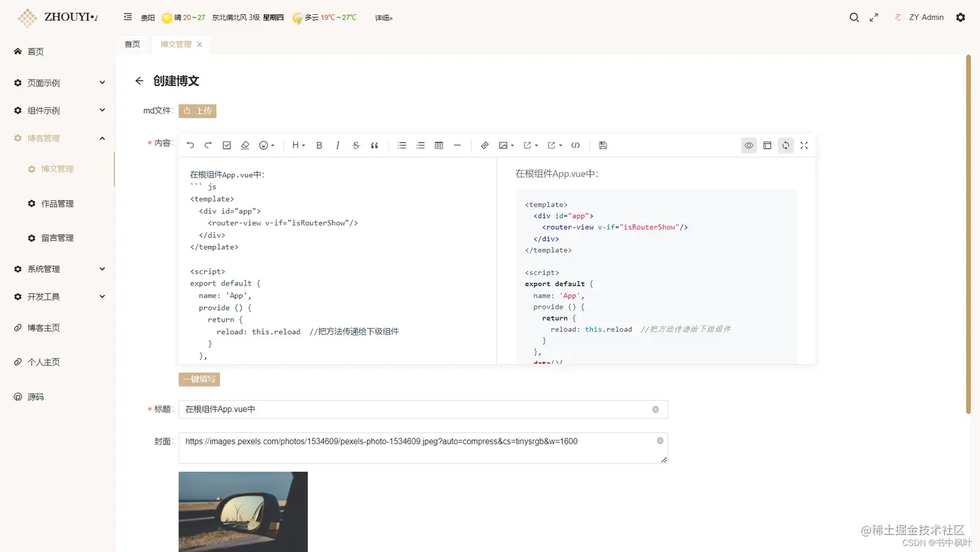Click the markdown source editing pane
This screenshot has height=552, width=980.
338,261
